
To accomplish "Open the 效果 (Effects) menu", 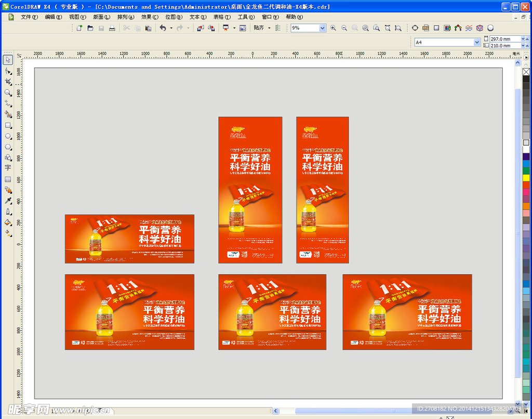I will [150, 17].
